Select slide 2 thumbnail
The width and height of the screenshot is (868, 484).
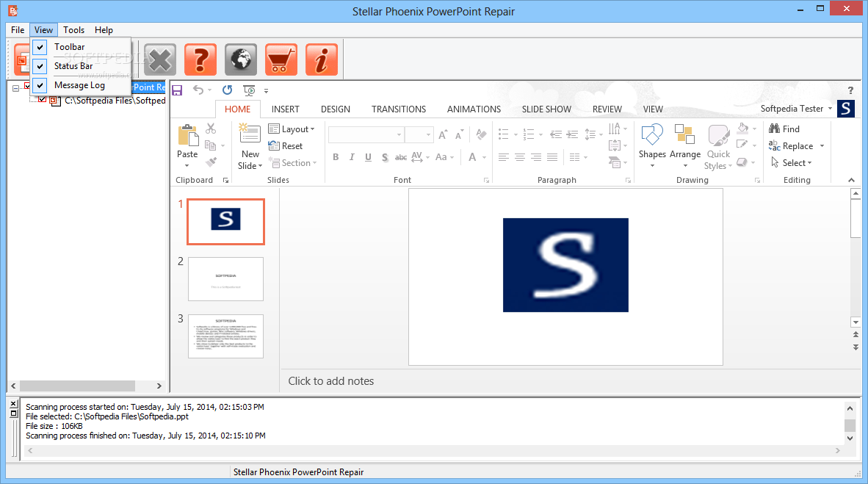coord(226,279)
